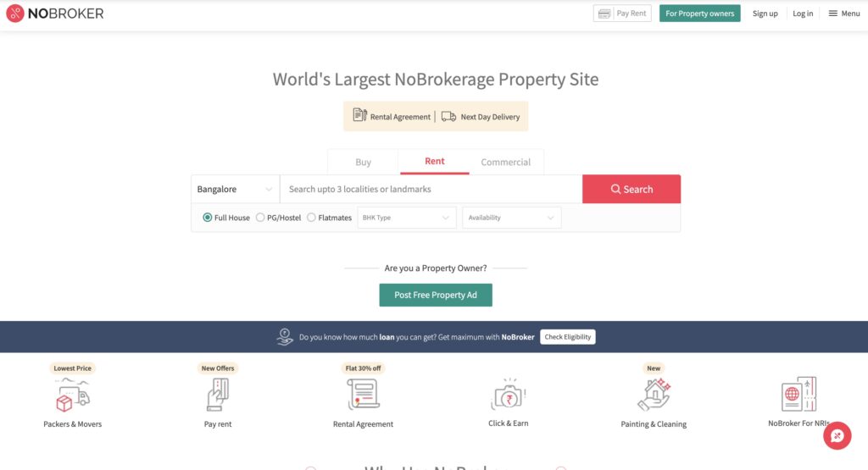Open the red chat support bubble
This screenshot has width=868, height=470.
point(837,436)
